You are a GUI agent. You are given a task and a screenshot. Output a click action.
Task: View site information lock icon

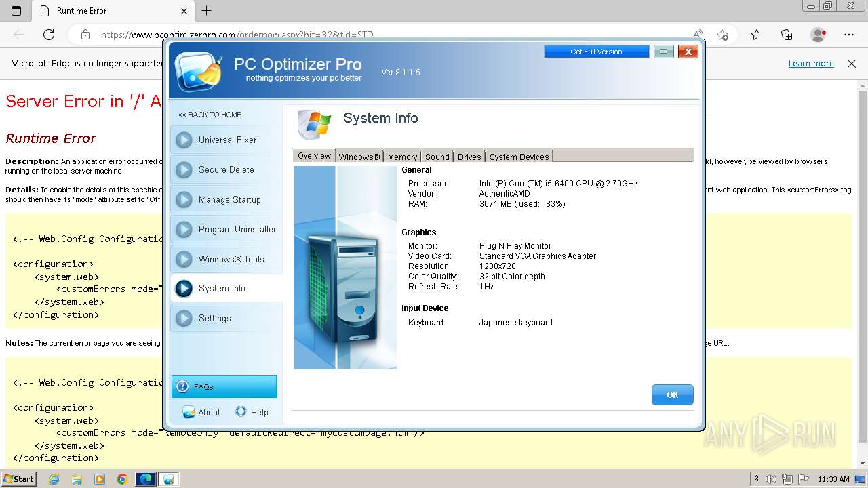pos(85,35)
